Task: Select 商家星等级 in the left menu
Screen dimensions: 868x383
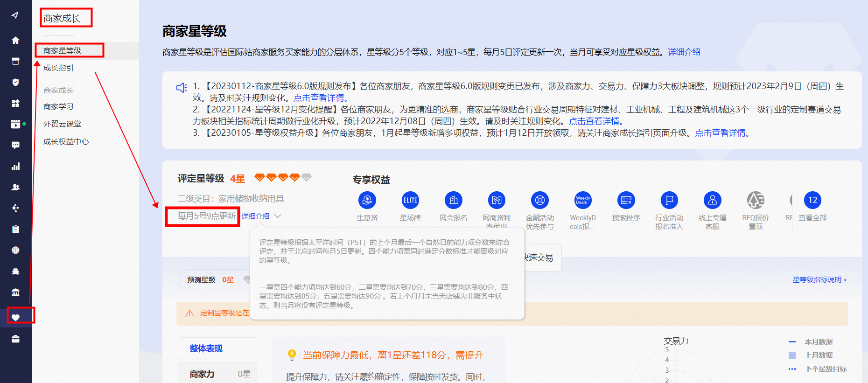Action: coord(62,50)
